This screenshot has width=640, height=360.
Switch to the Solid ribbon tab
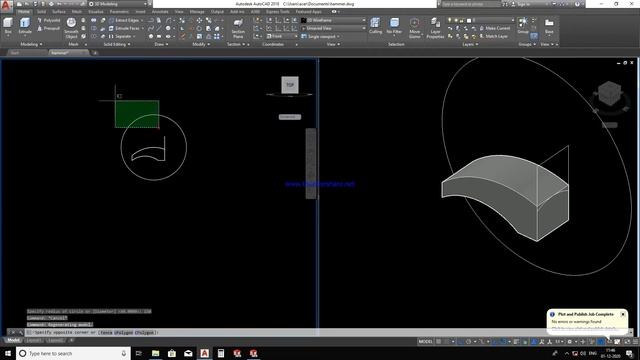coord(41,11)
